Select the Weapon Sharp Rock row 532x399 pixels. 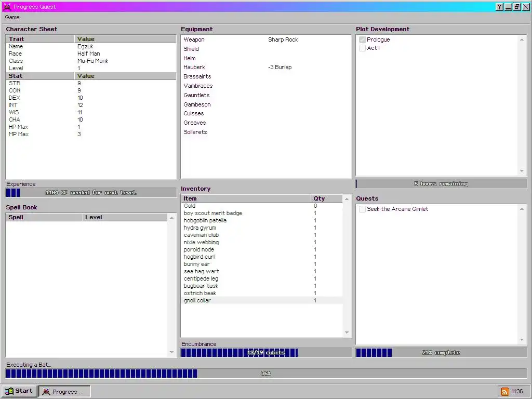[x=267, y=39]
